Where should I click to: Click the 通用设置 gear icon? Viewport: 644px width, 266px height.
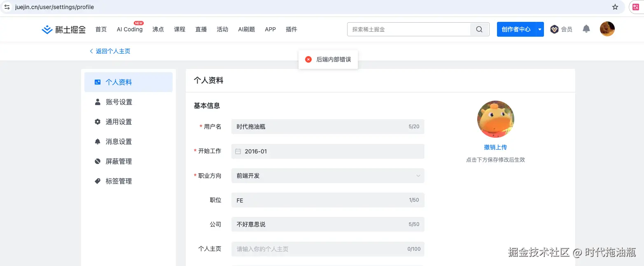(97, 122)
